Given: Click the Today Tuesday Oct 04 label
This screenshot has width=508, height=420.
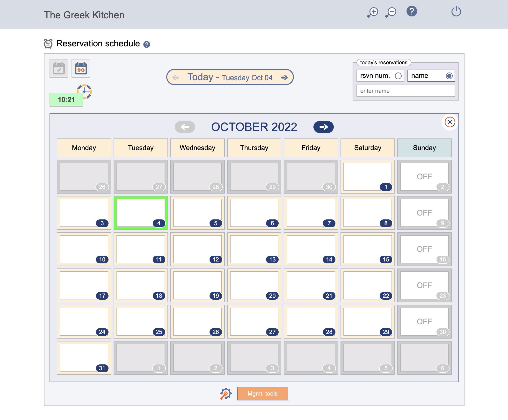Looking at the screenshot, I should tap(230, 77).
